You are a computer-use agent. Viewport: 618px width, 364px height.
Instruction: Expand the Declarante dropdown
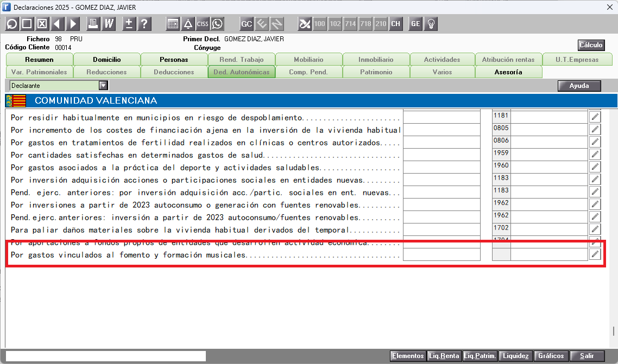click(103, 86)
